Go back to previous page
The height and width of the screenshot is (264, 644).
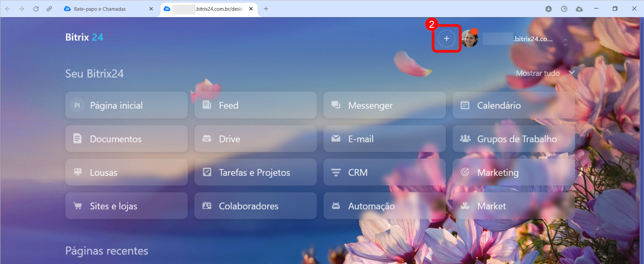[8, 9]
